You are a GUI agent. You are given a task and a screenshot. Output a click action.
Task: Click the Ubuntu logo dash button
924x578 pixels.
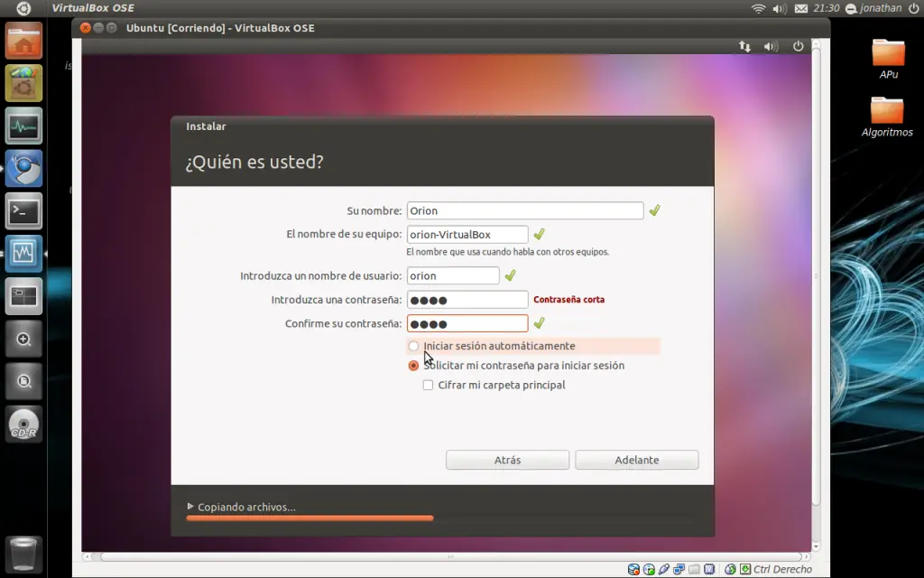(x=23, y=8)
